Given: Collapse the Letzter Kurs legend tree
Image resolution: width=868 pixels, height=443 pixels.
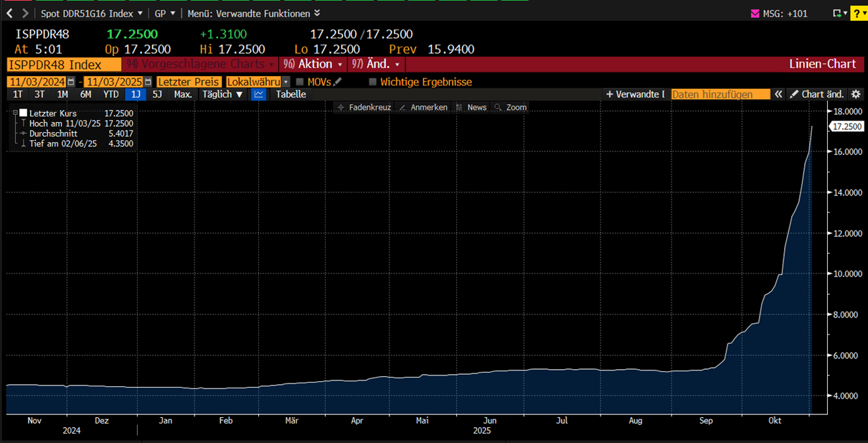Looking at the screenshot, I should coord(15,113).
